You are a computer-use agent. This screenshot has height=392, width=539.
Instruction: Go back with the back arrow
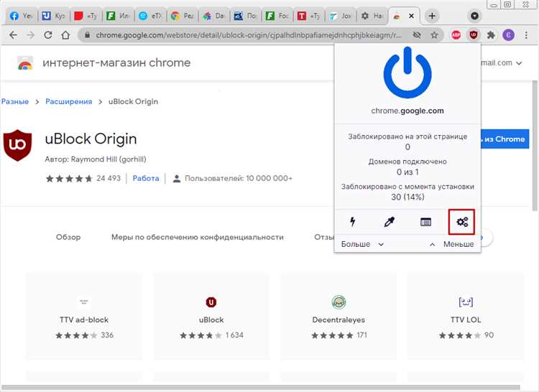coord(13,34)
